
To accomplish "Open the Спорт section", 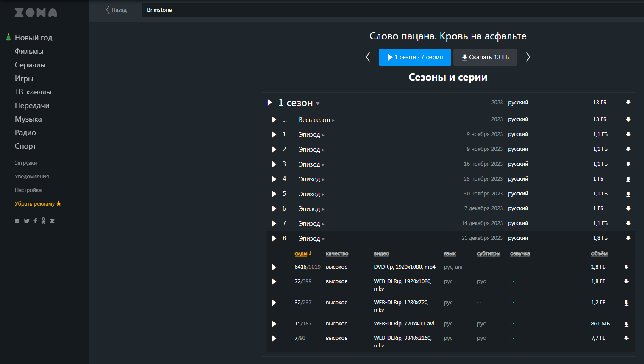I will tap(25, 146).
